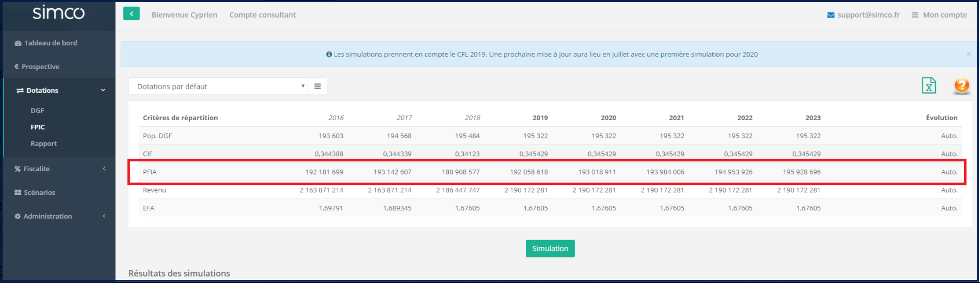Click the support@simco.fr email link
The height and width of the screenshot is (283, 980).
pyautogui.click(x=868, y=15)
